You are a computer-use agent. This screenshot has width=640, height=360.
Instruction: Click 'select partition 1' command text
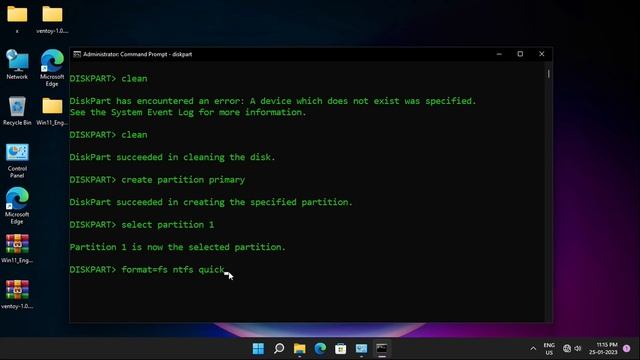click(x=168, y=224)
